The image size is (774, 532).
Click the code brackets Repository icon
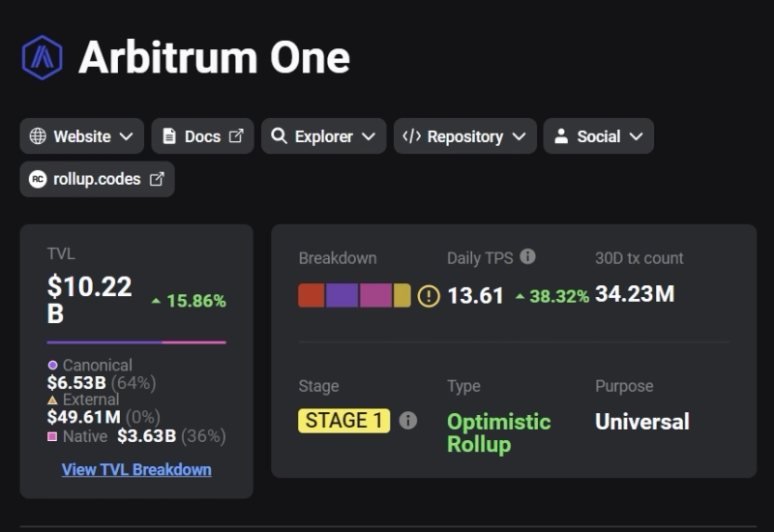[x=411, y=136]
